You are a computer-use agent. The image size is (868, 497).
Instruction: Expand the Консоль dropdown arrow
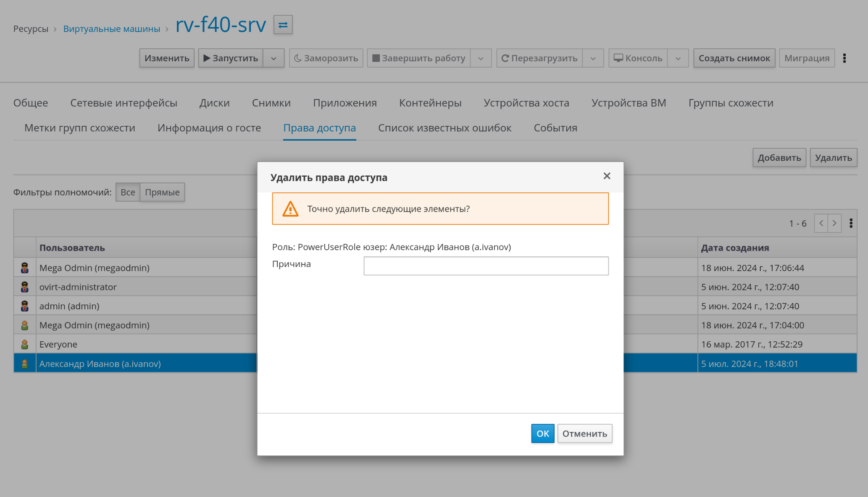678,58
